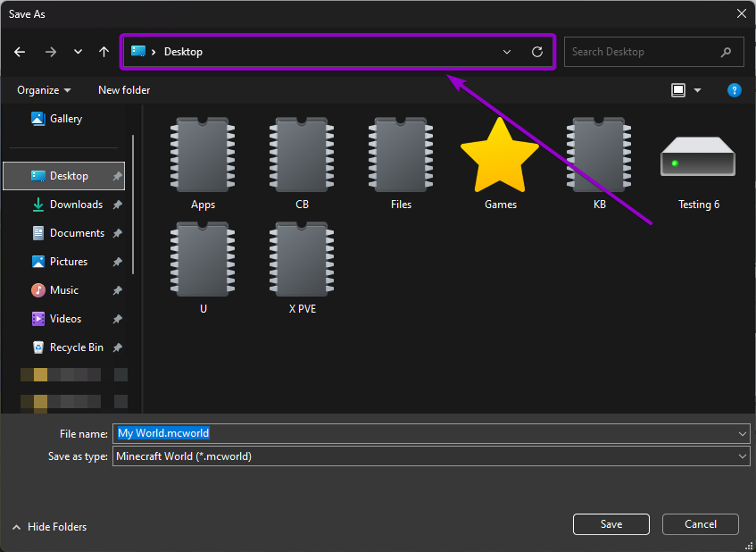Click the Up one level arrow
Viewport: 756px width, 552px height.
104,52
